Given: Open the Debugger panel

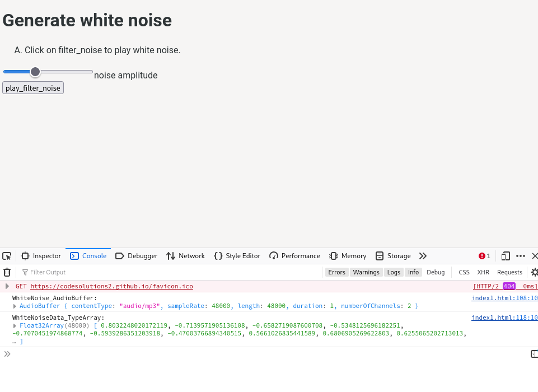Looking at the screenshot, I should tap(136, 256).
